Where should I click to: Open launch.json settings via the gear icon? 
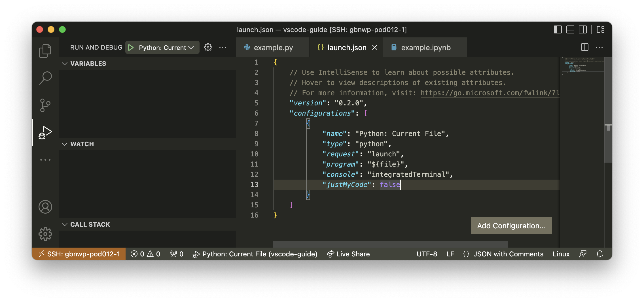pos(208,47)
